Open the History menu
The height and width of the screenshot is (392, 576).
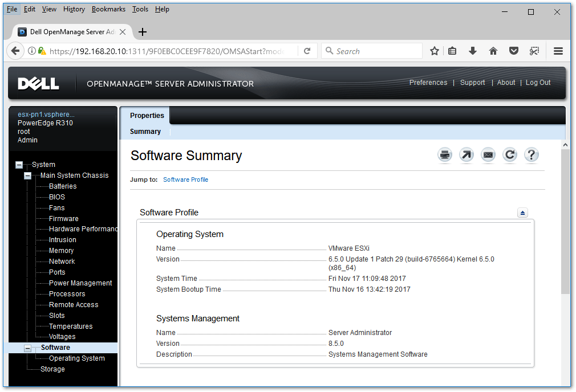(x=74, y=9)
